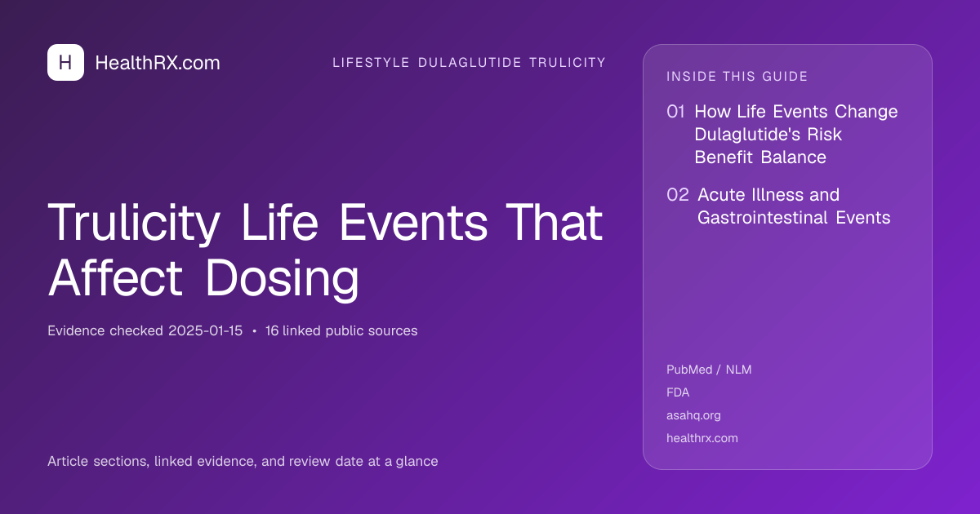Click the 'PubMed / NLM' source
The width and height of the screenshot is (980, 514).
tap(709, 370)
